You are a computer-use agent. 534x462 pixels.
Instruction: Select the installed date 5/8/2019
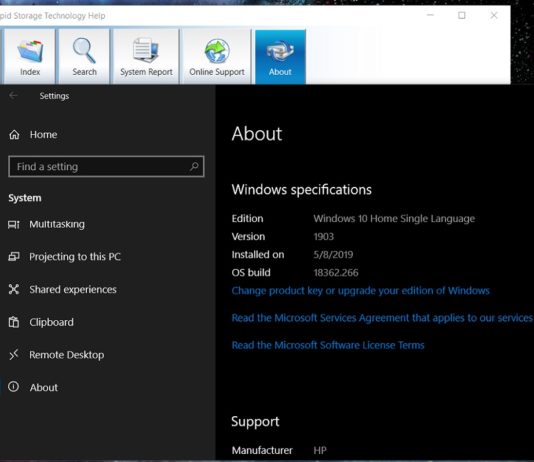[x=333, y=255]
